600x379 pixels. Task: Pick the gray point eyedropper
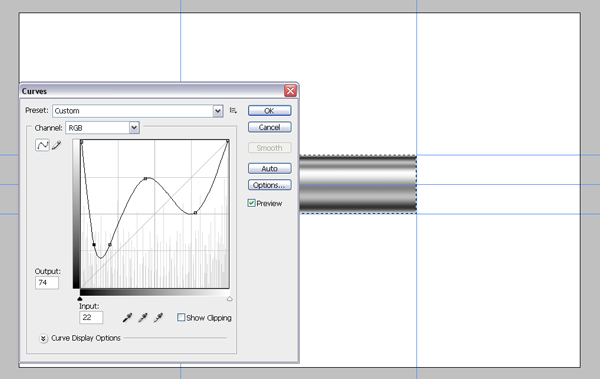pos(143,317)
